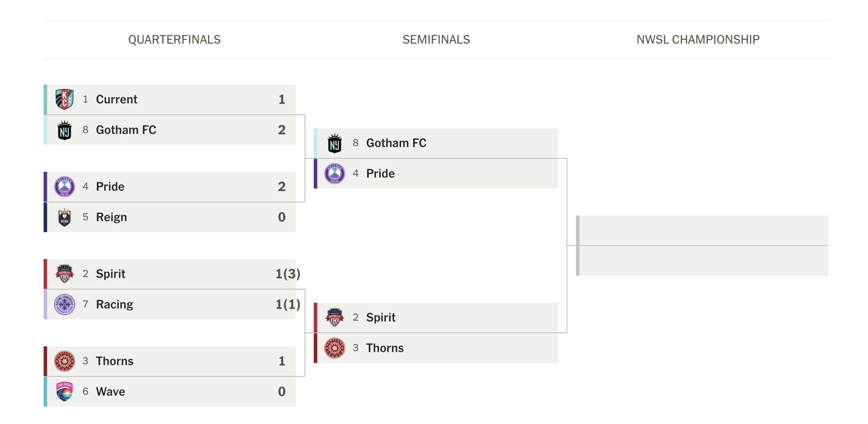Open the Current team name link
The height and width of the screenshot is (424, 868).
pos(117,99)
